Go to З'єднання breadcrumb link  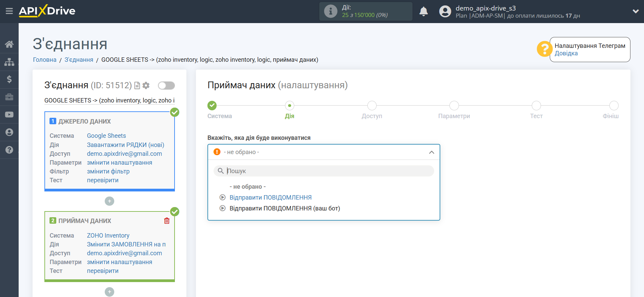click(79, 60)
